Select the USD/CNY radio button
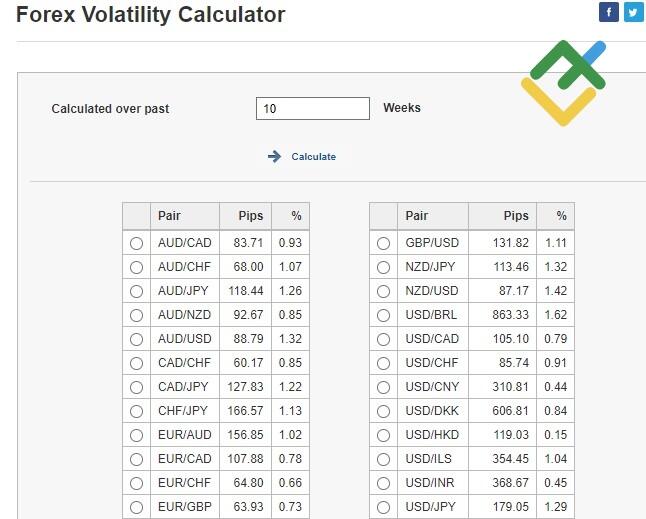The image size is (646, 519). click(383, 387)
